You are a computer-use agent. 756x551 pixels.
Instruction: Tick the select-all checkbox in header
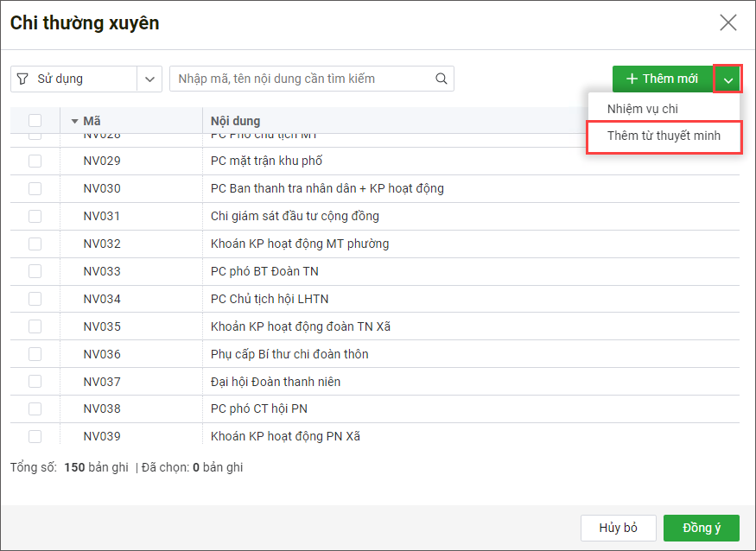(x=35, y=121)
